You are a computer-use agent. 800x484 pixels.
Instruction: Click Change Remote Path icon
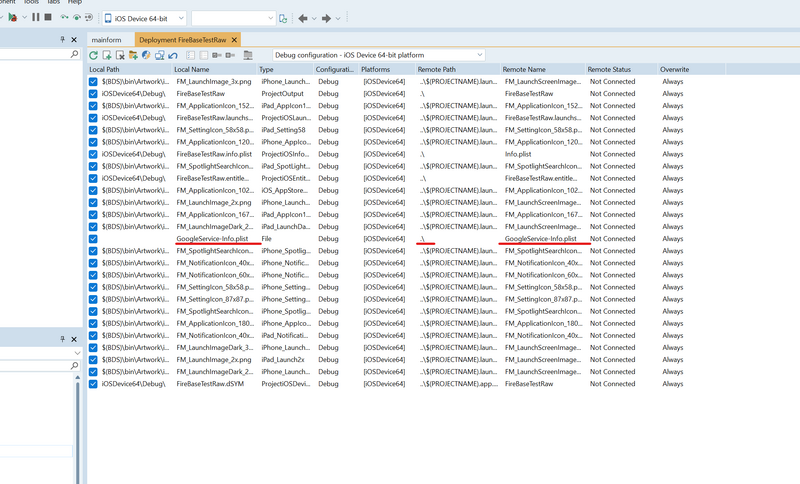point(217,55)
